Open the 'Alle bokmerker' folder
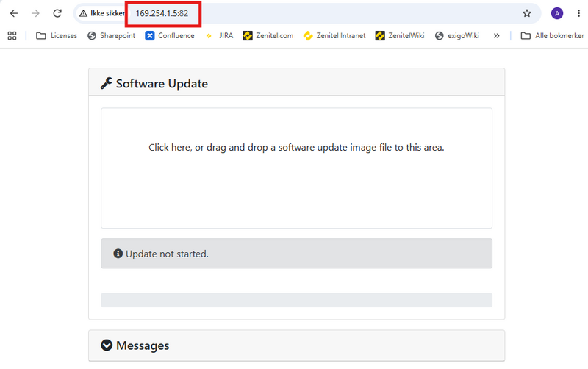The height and width of the screenshot is (369, 588). pyautogui.click(x=553, y=35)
